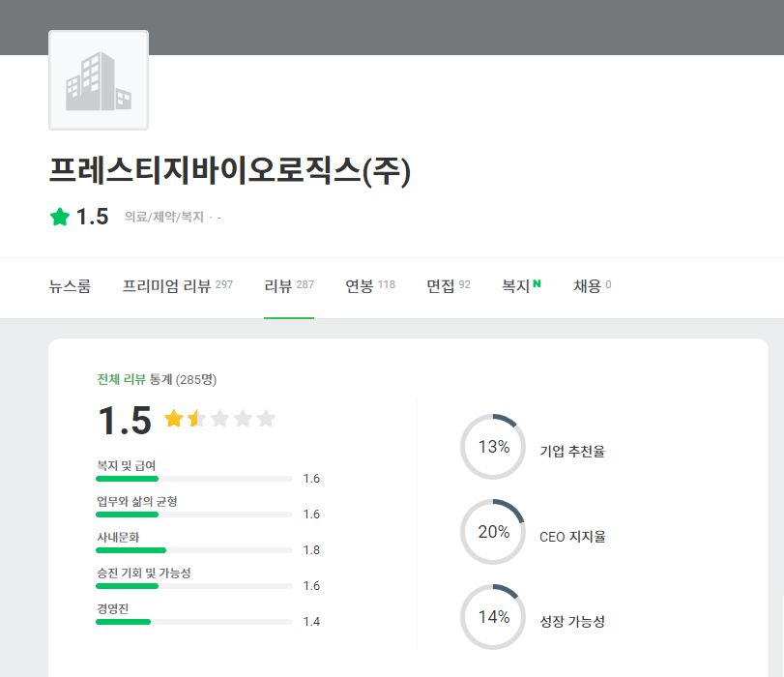Select the 리뷰 tab
This screenshot has height=677, width=784.
coord(289,285)
